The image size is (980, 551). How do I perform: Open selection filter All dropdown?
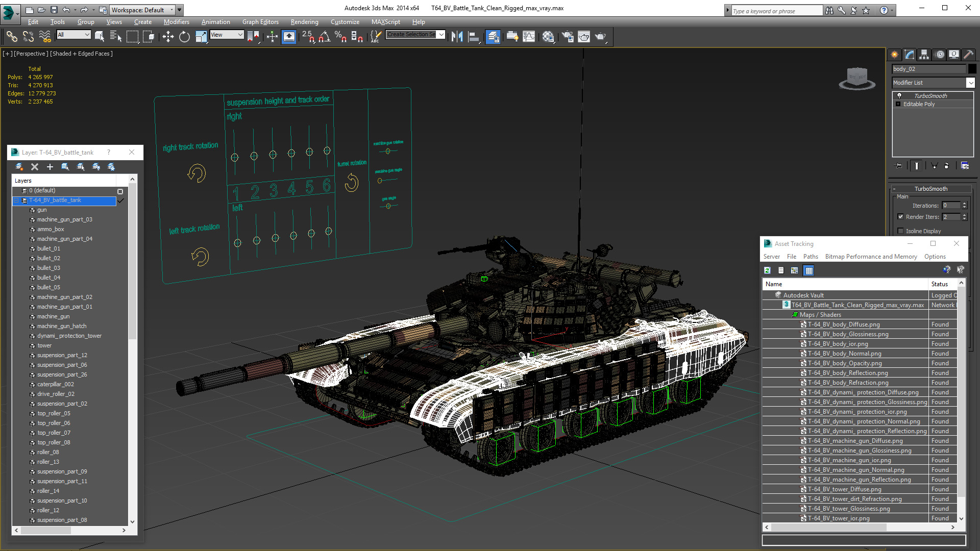(73, 35)
